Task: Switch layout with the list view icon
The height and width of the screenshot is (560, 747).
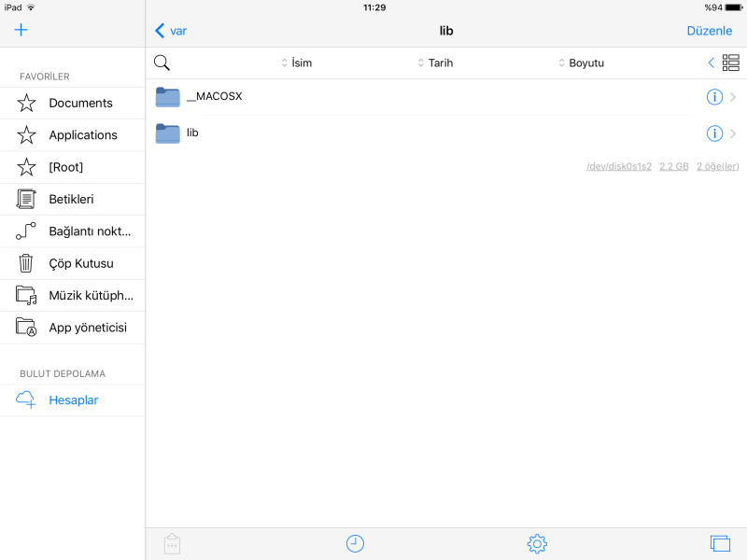Action: click(730, 63)
